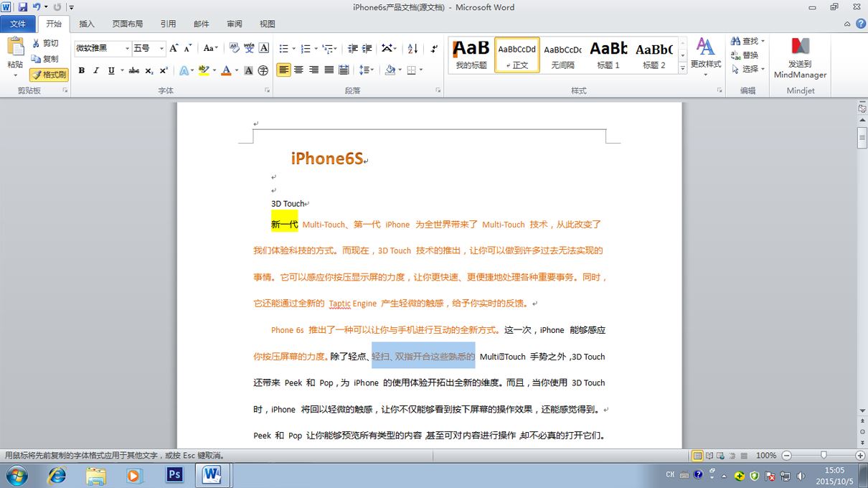The image size is (868, 488).
Task: Apply the 我的标题 style
Action: [471, 55]
